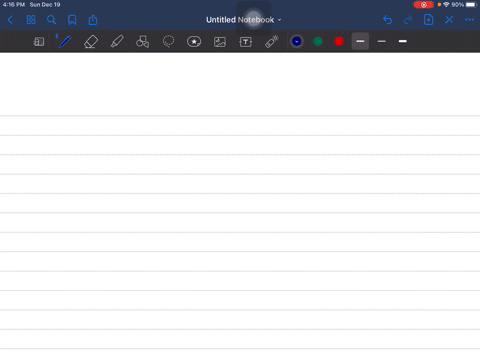This screenshot has height=360, width=480.
Task: Open the share and export options
Action: point(93,20)
